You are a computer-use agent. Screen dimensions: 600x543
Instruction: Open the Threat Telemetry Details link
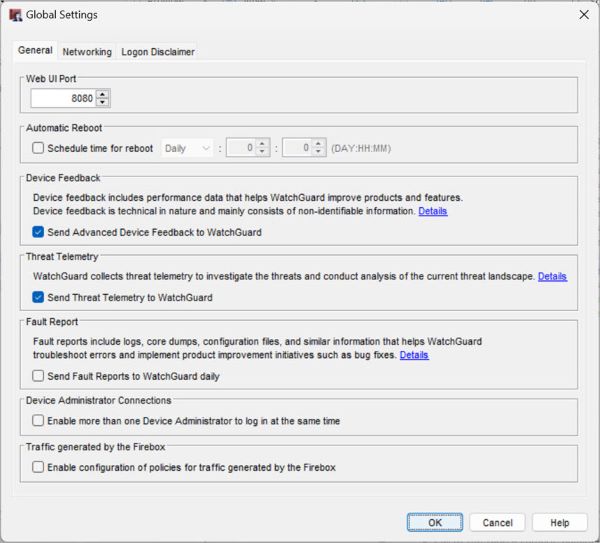pyautogui.click(x=552, y=276)
